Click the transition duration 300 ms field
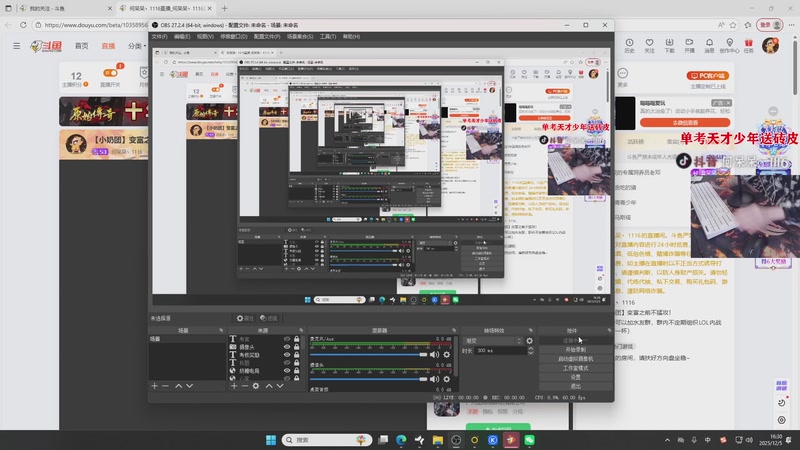The height and width of the screenshot is (450, 800). coord(500,351)
